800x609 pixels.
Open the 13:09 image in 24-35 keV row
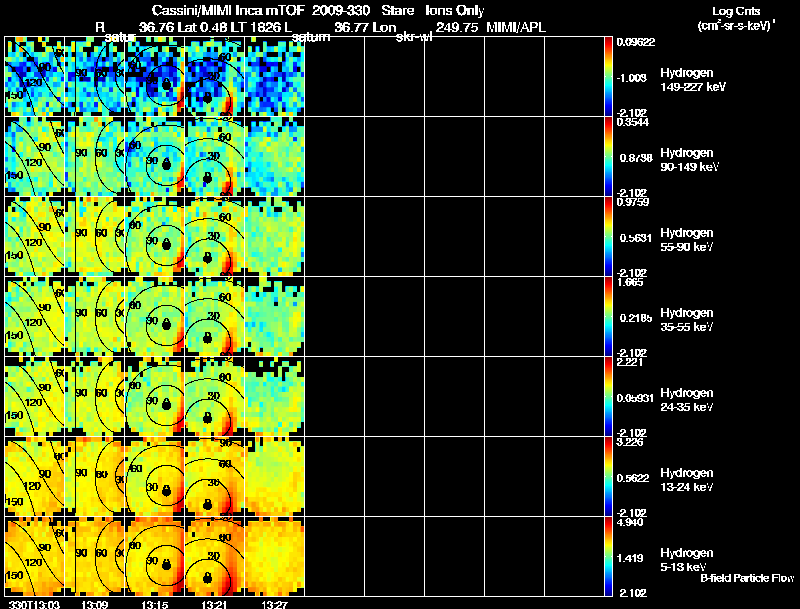pos(95,397)
